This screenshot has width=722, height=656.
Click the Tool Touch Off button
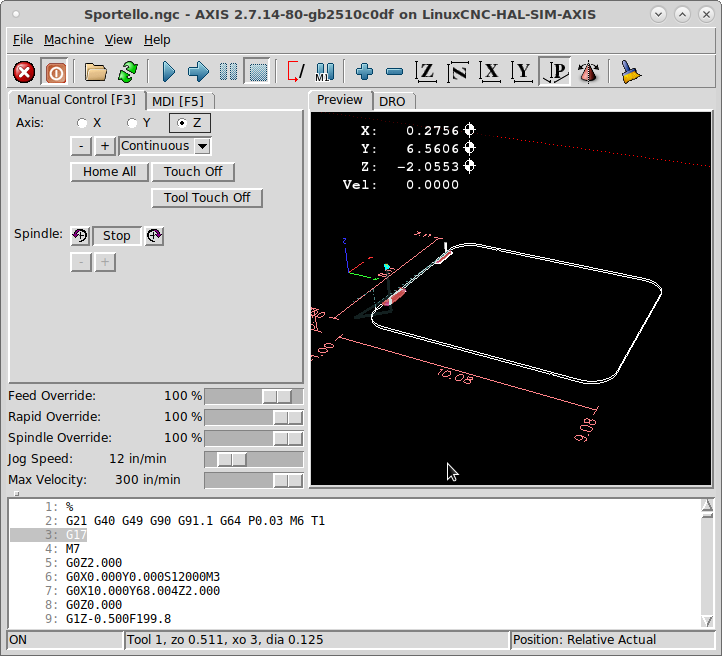[x=207, y=198]
